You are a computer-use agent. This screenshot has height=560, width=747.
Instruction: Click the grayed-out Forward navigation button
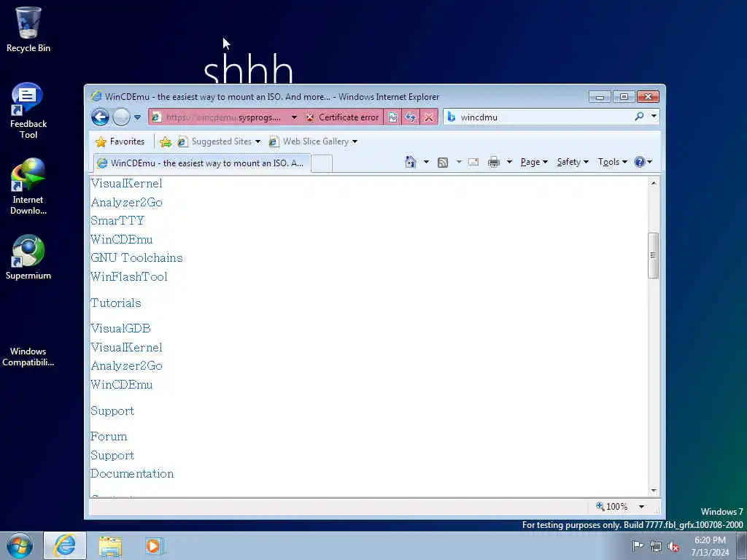(x=122, y=117)
